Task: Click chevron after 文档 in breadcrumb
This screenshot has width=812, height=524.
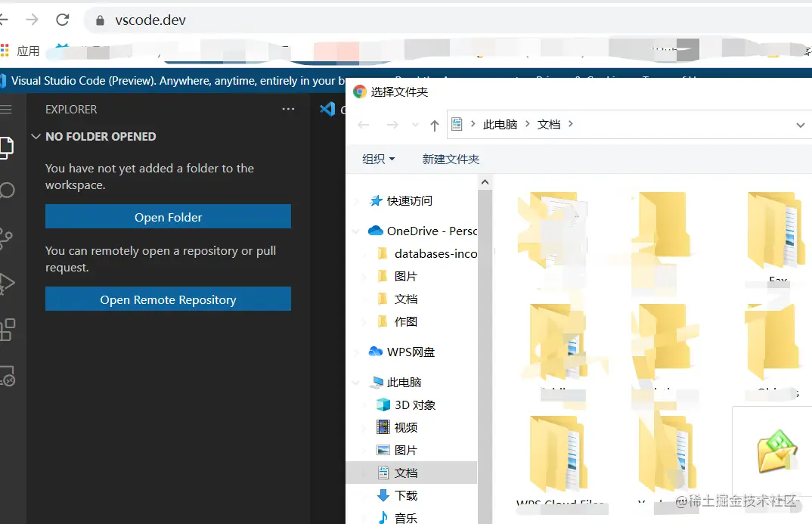Action: tap(571, 124)
